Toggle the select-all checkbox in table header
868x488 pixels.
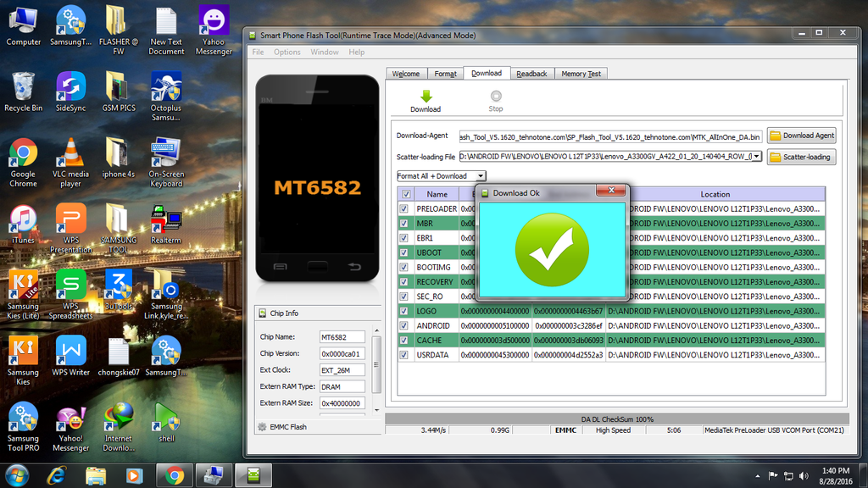405,194
